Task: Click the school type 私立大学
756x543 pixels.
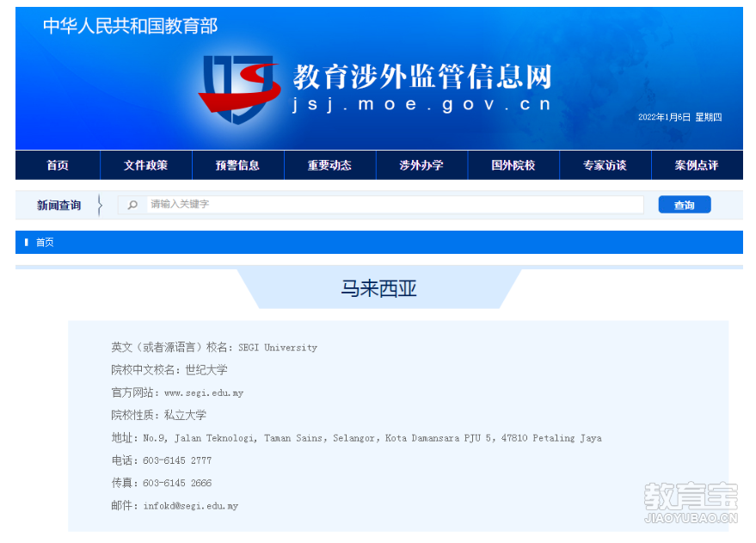Action: (x=185, y=415)
